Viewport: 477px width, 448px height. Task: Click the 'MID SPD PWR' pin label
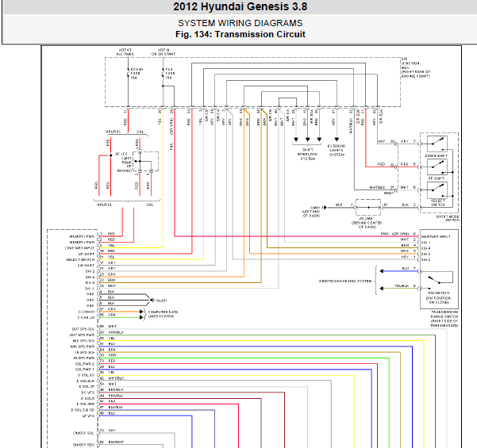click(x=83, y=347)
